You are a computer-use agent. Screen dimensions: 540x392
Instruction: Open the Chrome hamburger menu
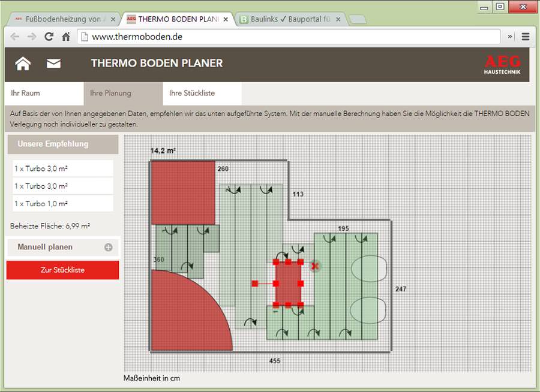(x=526, y=37)
